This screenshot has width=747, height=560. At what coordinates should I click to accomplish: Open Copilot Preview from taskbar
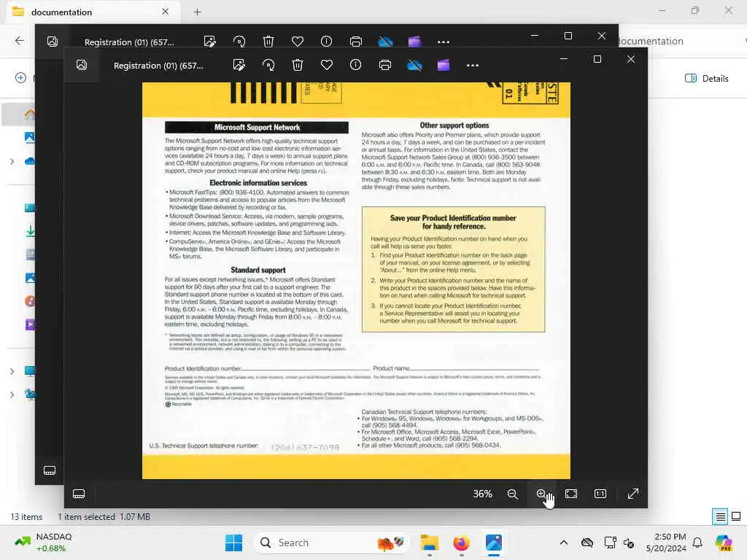pyautogui.click(x=724, y=542)
